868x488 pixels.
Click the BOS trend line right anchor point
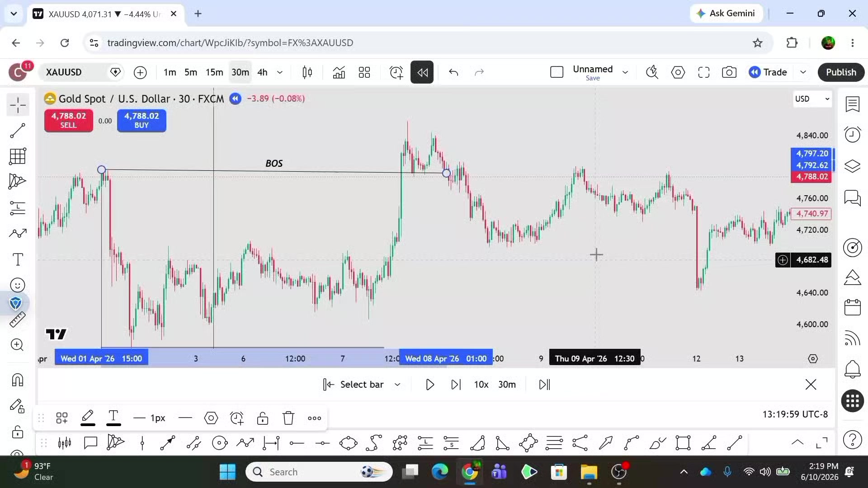446,173
